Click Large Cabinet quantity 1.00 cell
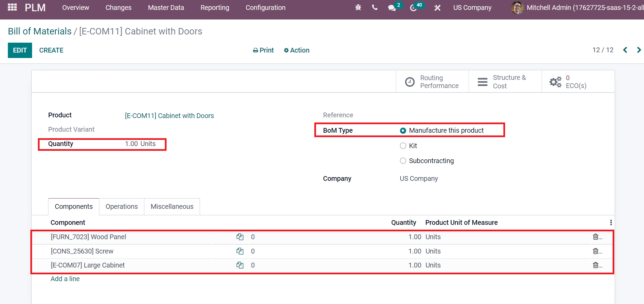The width and height of the screenshot is (644, 304). (x=415, y=265)
